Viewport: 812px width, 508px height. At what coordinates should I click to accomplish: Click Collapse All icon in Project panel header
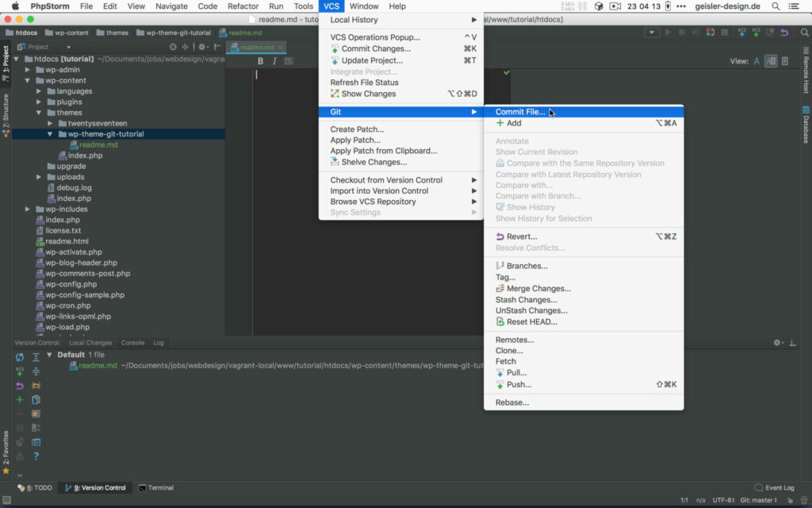point(185,47)
